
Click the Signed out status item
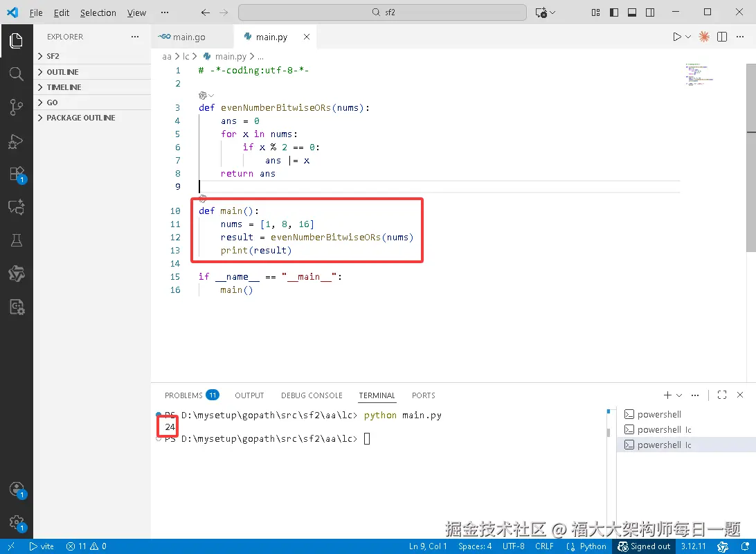coord(644,546)
